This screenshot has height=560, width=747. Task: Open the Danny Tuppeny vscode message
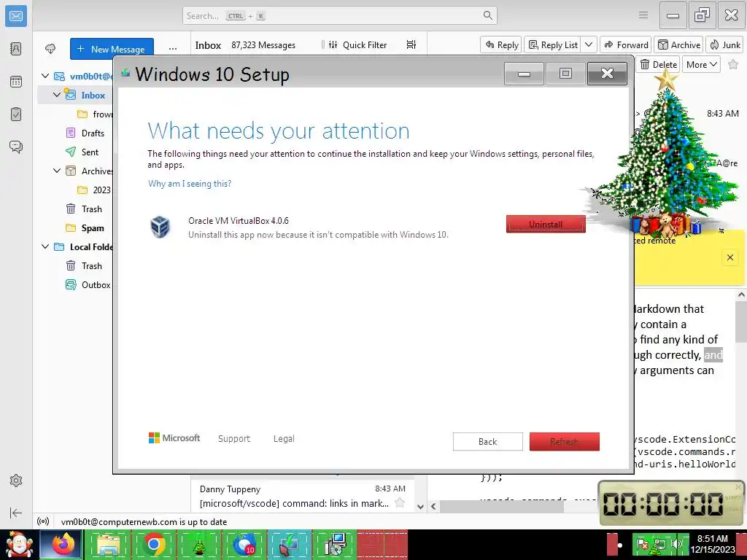[x=303, y=496]
